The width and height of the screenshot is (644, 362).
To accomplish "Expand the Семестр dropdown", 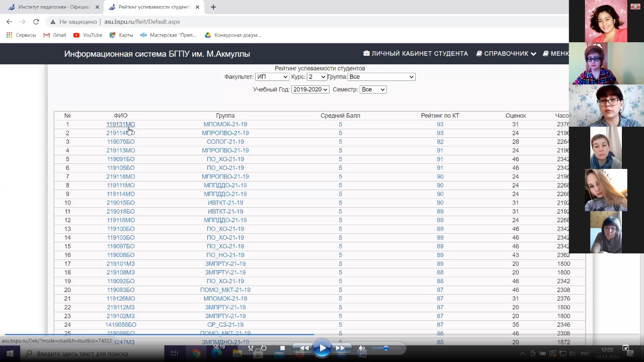I will click(373, 89).
